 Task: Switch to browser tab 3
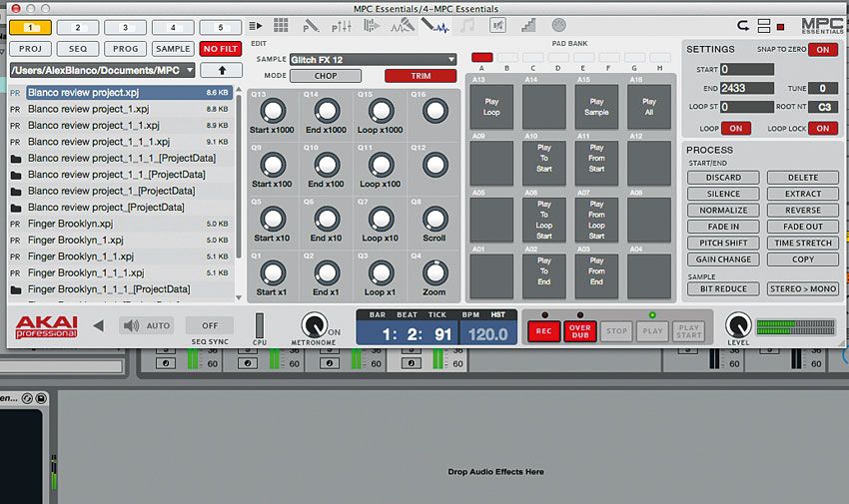[125, 27]
